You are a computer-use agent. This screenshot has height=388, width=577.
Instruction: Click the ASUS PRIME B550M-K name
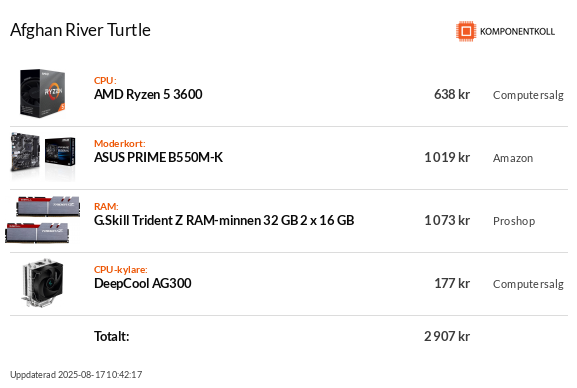coord(158,158)
